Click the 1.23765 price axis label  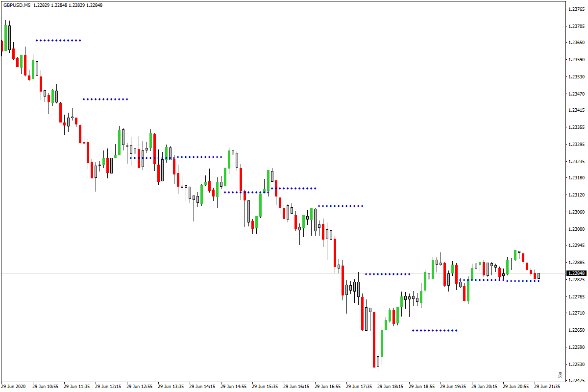tap(576, 8)
